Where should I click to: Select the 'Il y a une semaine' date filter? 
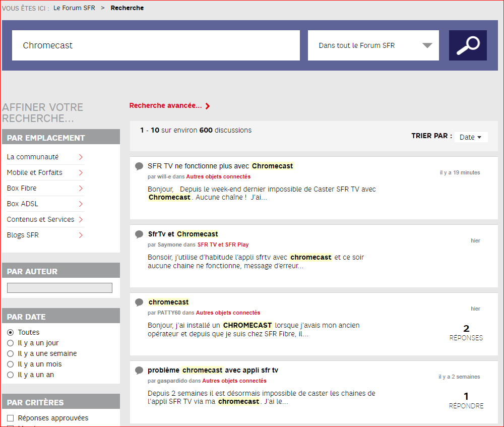(10, 354)
